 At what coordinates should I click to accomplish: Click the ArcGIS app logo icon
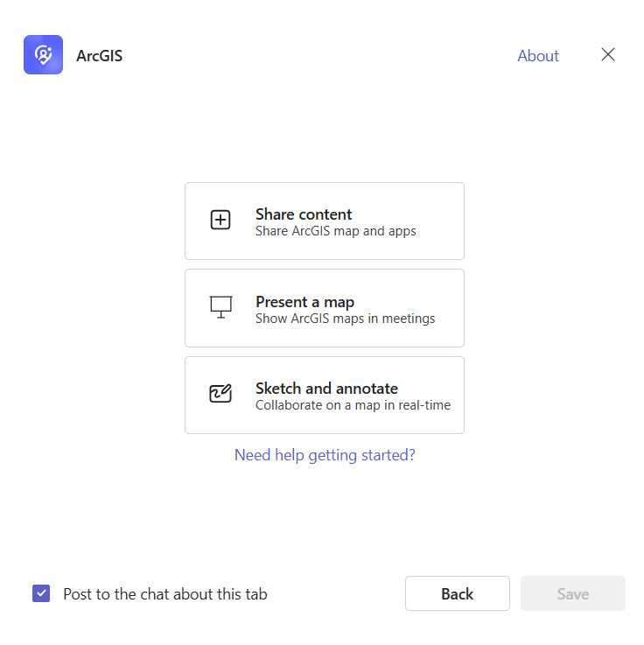pyautogui.click(x=43, y=55)
